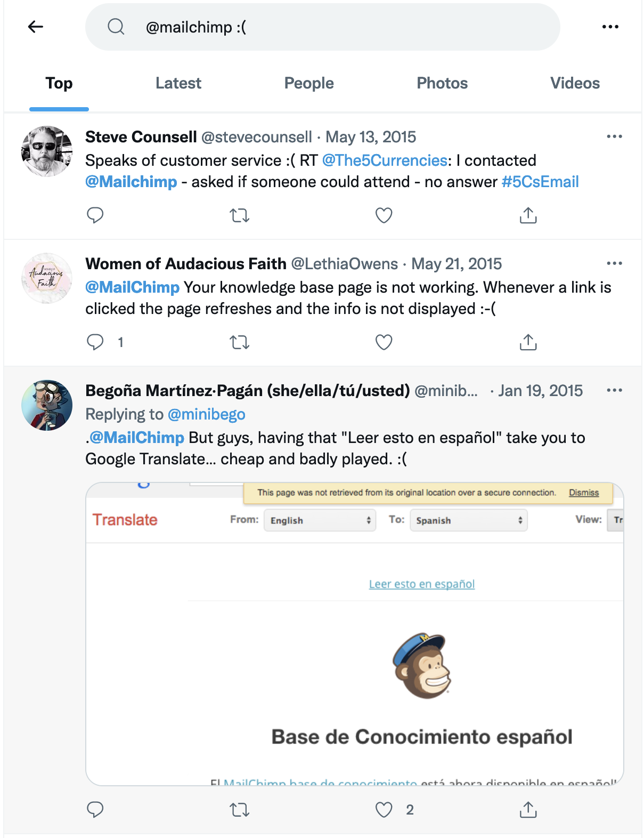
Task: Switch to the Photos tab
Action: click(442, 83)
